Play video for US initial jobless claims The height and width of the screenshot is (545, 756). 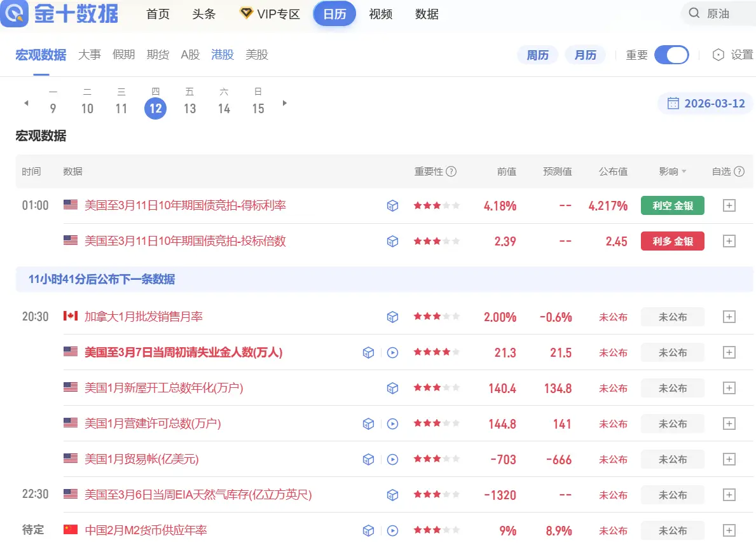tap(393, 352)
